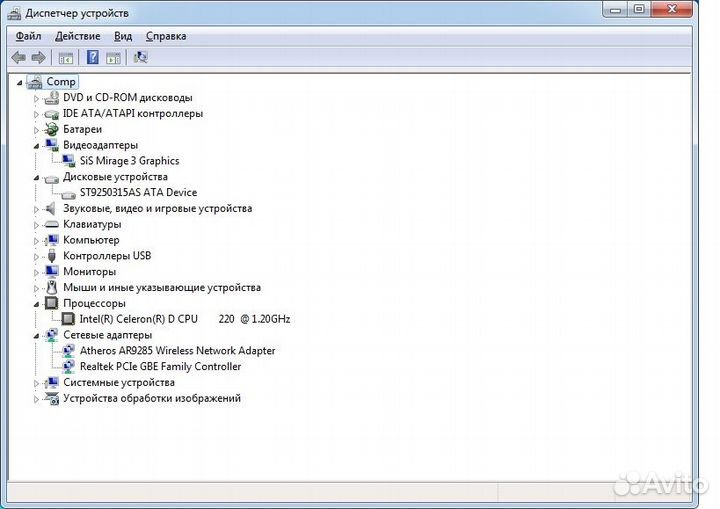Select ST9250315AS ATA Device text
Screen dimensions: 720x509
(x=138, y=192)
